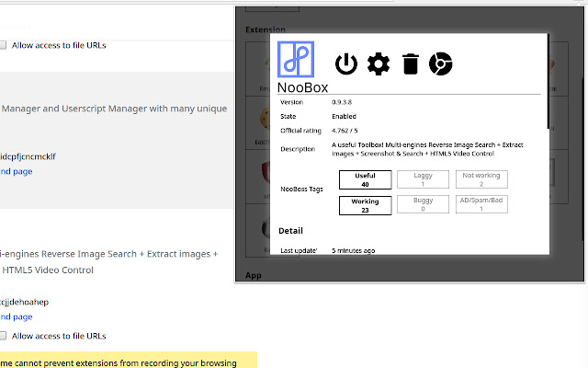
Task: Remove NooBox using the trash icon
Action: 411,63
